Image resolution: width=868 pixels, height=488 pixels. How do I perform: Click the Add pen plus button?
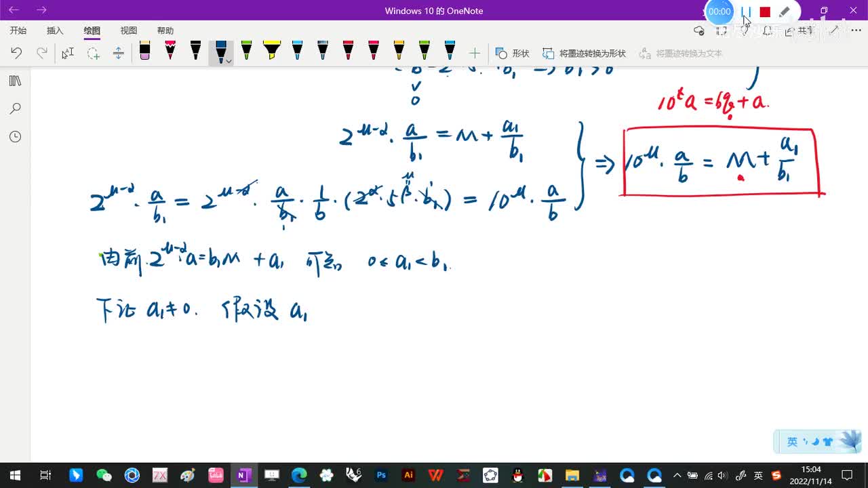(475, 53)
